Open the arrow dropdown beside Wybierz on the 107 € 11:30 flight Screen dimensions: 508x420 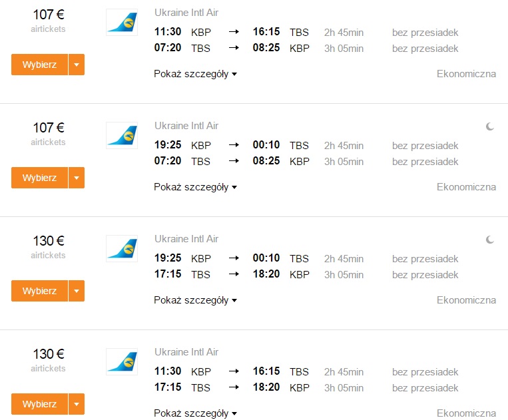pos(77,65)
